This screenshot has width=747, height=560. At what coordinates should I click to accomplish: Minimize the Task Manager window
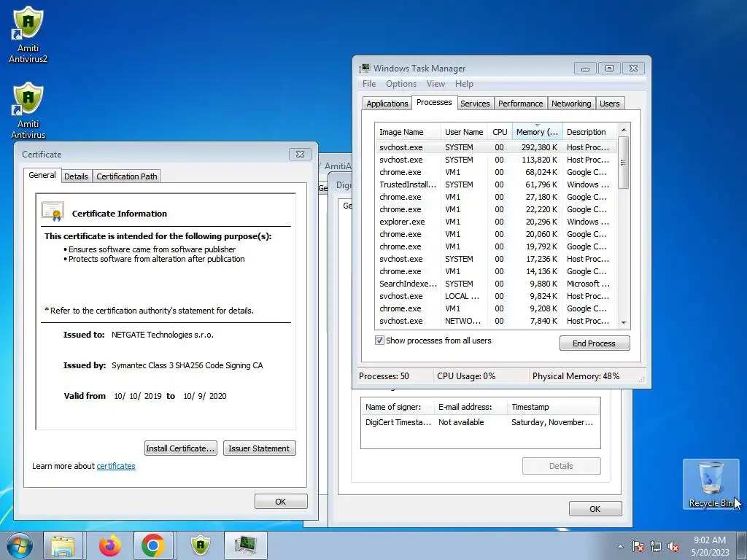585,68
